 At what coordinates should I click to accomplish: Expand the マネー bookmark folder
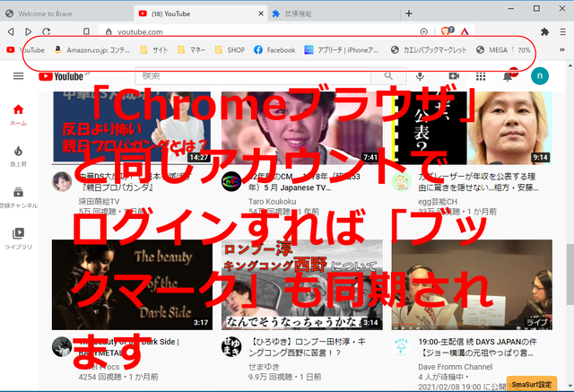pos(191,49)
